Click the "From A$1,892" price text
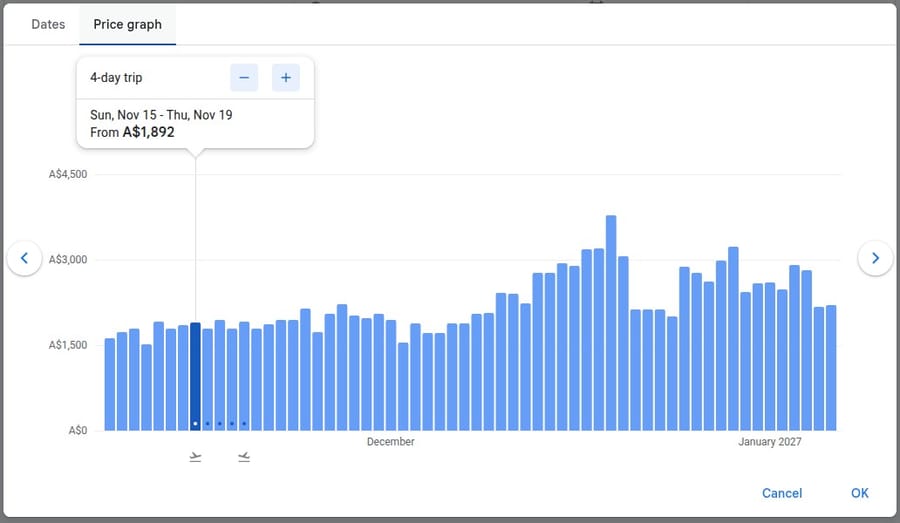The image size is (900, 523). (x=132, y=132)
